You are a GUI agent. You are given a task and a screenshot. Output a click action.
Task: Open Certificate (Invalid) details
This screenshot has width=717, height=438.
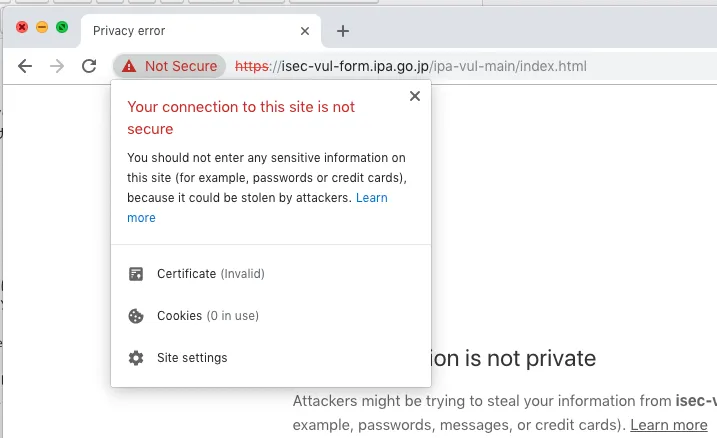[210, 274]
